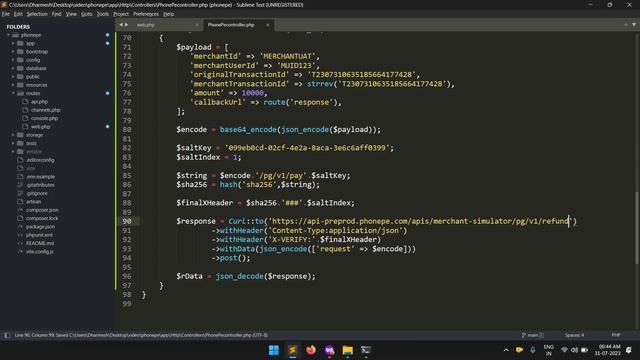Click the git branch main indicator
640x360 pixels.
533,335
